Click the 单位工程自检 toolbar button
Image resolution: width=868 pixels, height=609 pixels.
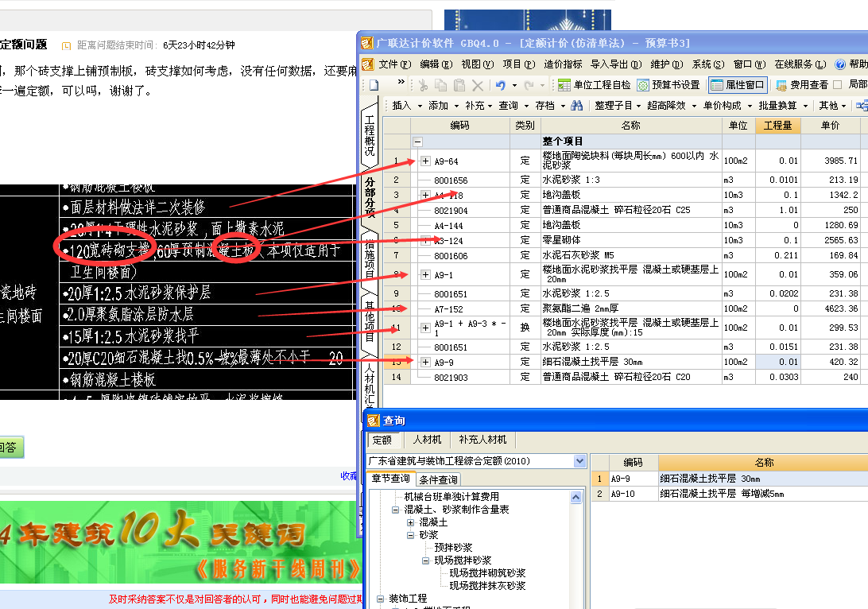[595, 85]
